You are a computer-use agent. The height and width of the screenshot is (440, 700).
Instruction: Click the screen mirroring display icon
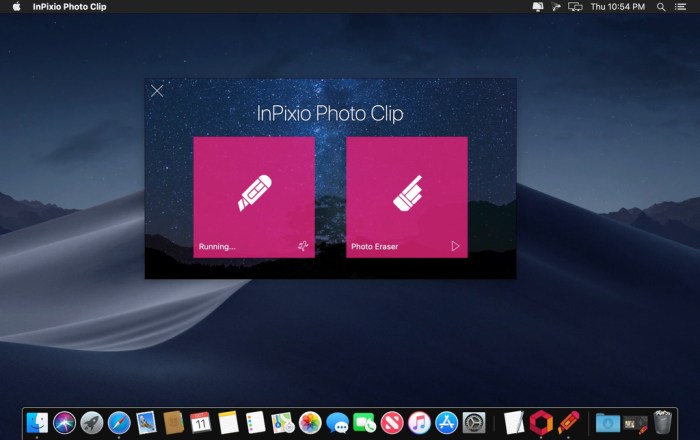(x=575, y=7)
